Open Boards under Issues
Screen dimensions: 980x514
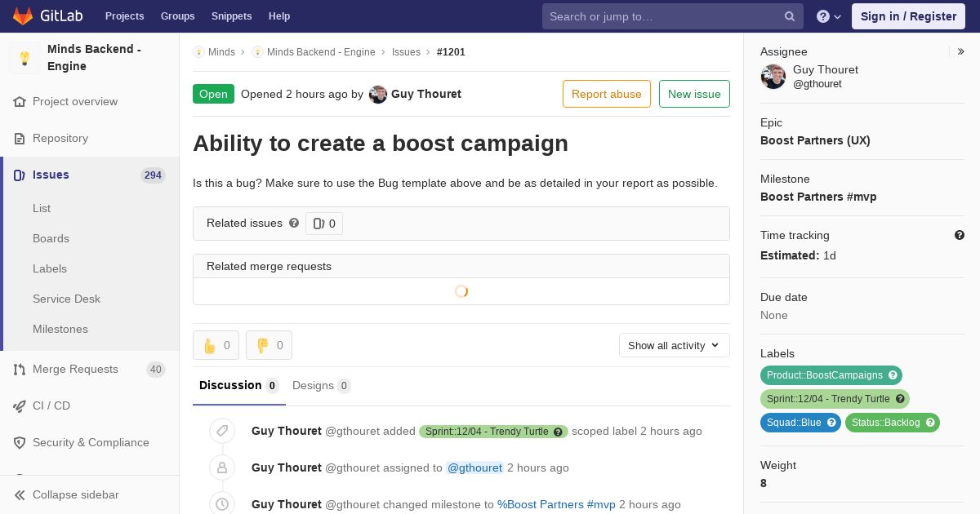click(x=51, y=238)
